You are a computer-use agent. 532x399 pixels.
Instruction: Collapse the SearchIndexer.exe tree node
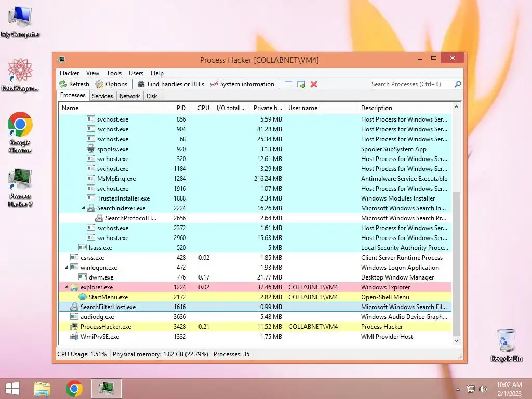[x=83, y=208]
